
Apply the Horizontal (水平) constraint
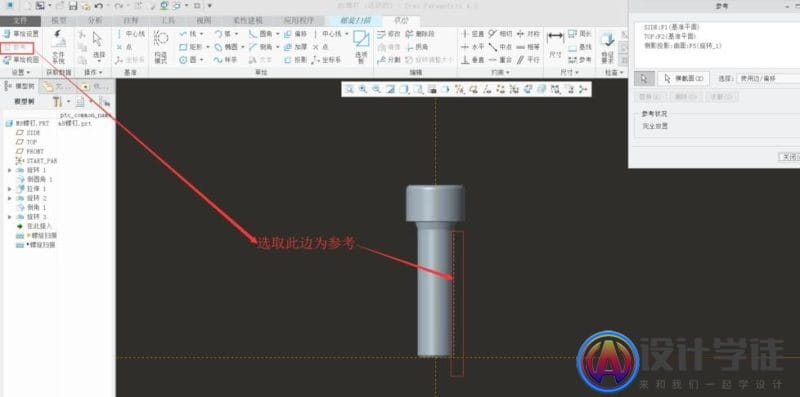[x=473, y=47]
